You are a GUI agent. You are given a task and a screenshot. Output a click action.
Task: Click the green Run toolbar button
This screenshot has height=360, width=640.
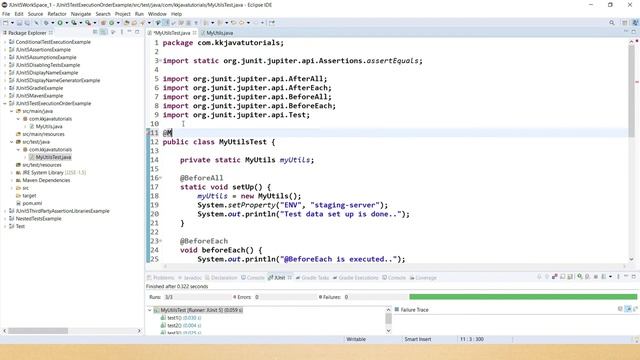tap(60, 23)
